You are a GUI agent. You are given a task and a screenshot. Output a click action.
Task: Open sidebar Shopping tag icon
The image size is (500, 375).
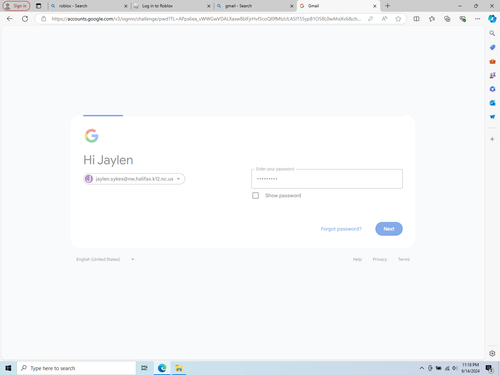(x=492, y=47)
